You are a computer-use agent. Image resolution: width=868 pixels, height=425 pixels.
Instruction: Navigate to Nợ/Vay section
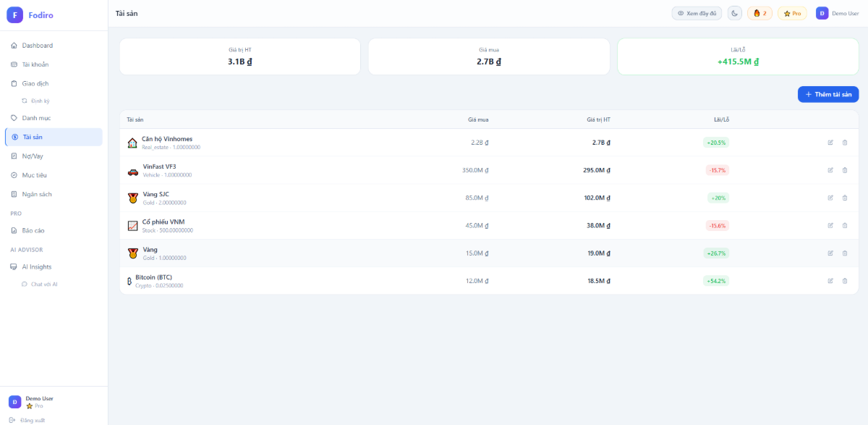(x=33, y=156)
